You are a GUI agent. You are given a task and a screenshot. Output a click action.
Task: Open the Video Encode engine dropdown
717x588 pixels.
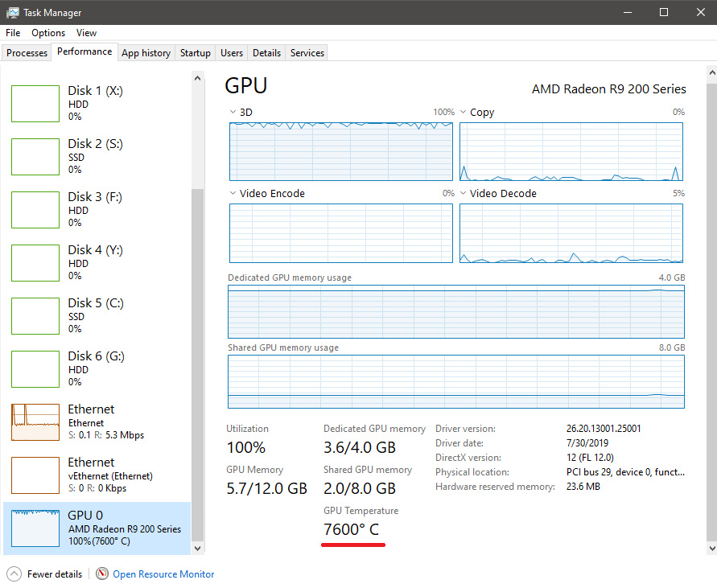[233, 193]
